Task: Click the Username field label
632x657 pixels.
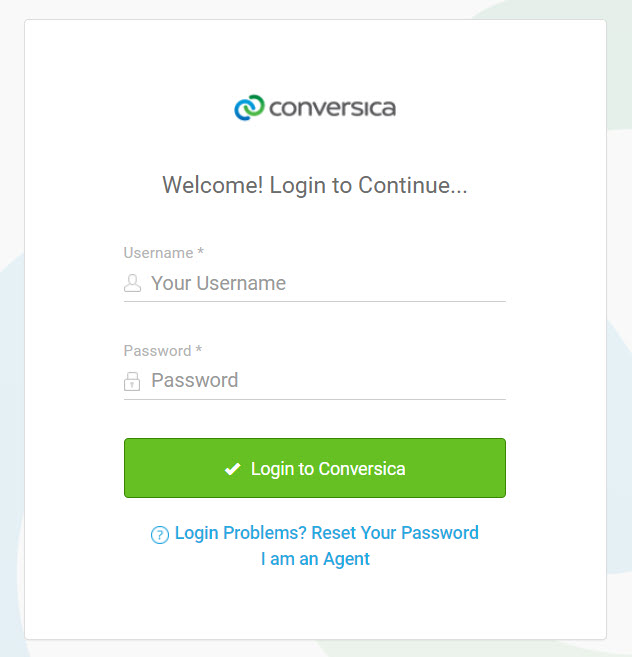Action: (x=158, y=253)
